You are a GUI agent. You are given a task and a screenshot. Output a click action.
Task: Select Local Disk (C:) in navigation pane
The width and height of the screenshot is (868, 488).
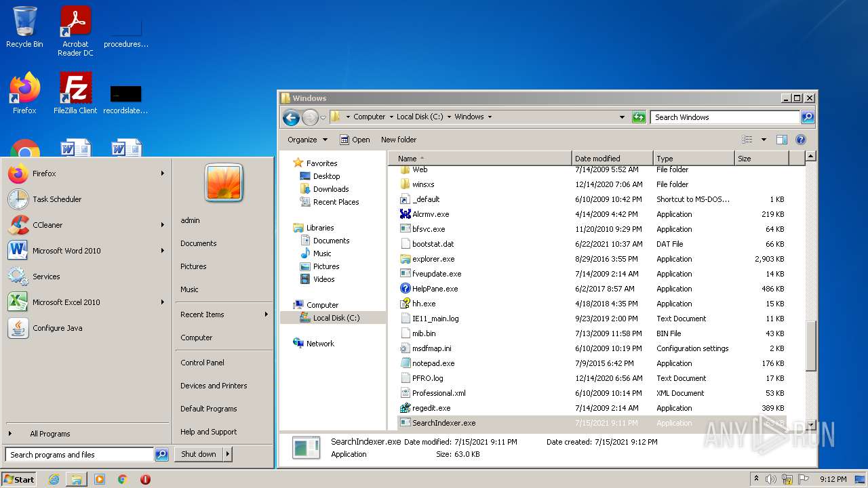tap(336, 318)
